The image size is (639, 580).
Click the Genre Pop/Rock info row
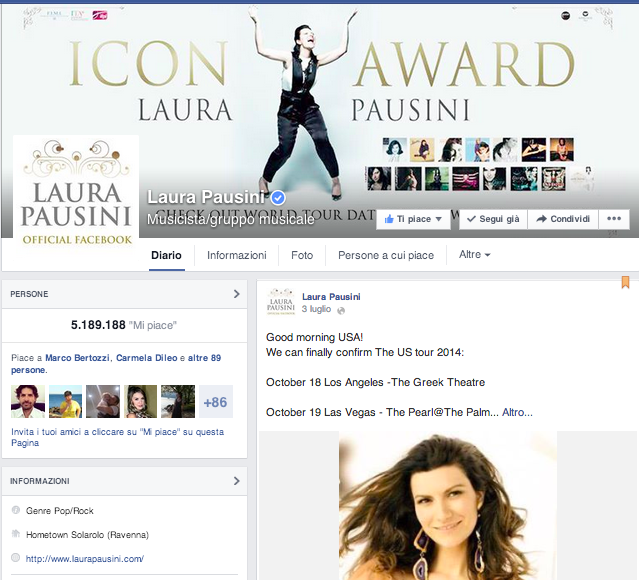click(x=59, y=511)
